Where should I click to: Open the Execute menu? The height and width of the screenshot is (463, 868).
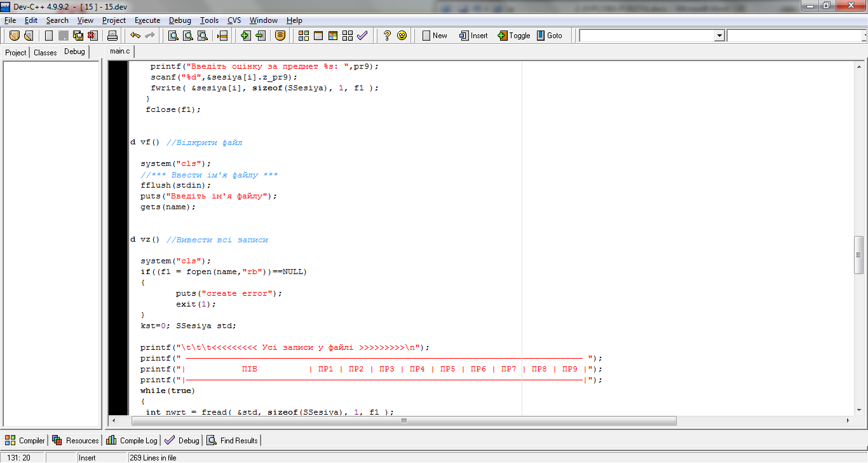point(147,20)
